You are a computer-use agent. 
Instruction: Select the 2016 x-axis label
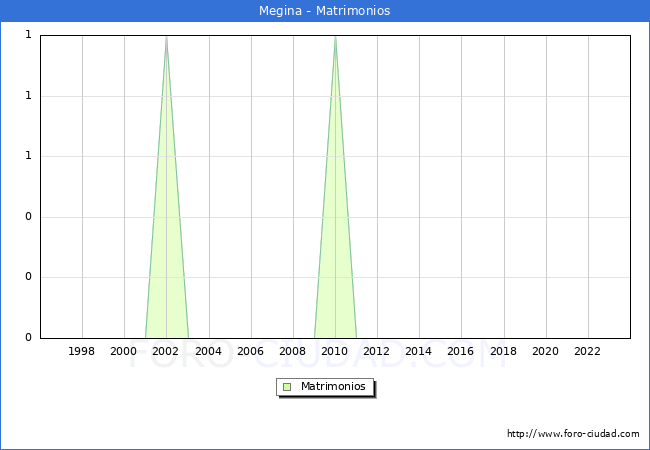pos(461,351)
